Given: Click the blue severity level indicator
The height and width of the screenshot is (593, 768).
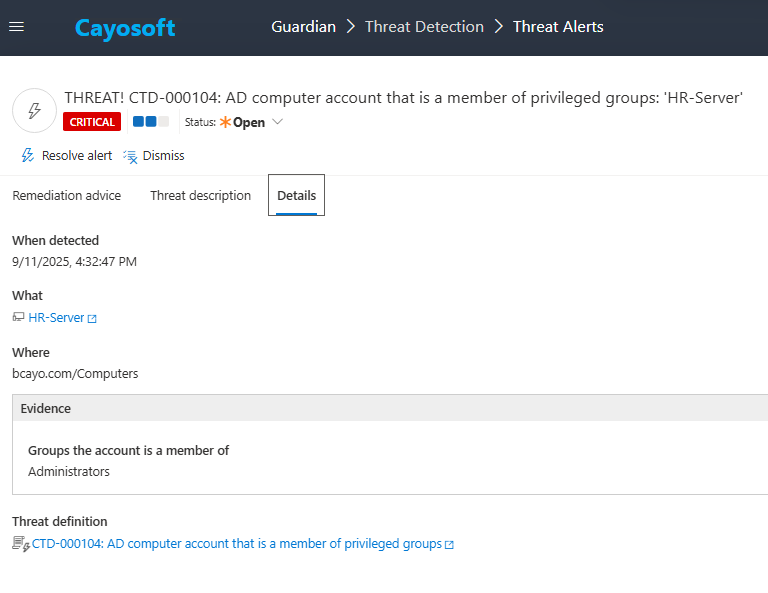Looking at the screenshot, I should point(151,122).
